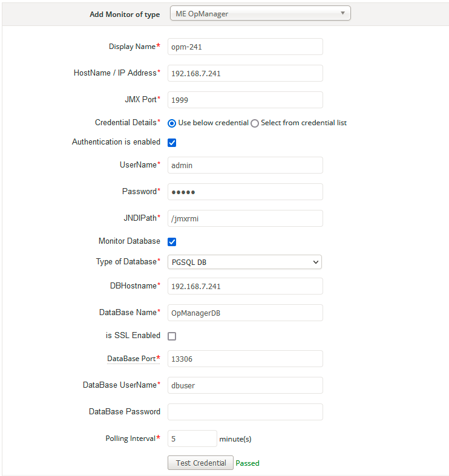Viewport: 449px width, 476px height.
Task: Click the DBHostname input field
Action: point(245,286)
